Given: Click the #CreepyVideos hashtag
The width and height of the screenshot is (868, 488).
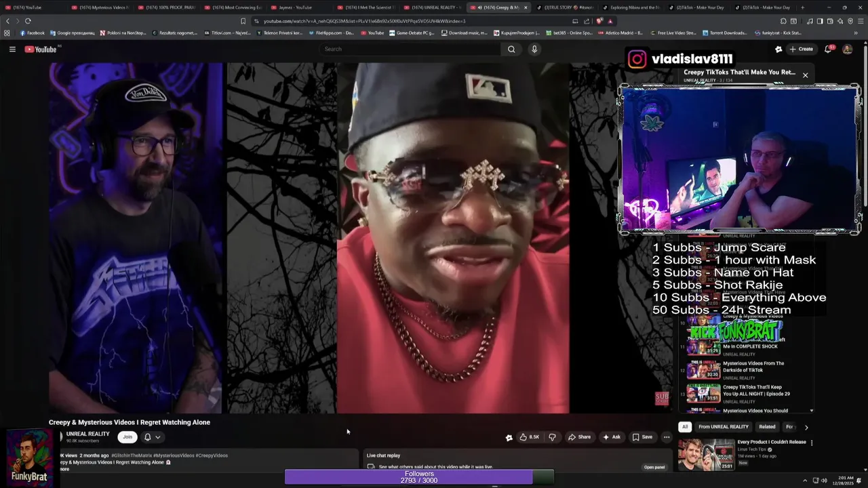Looking at the screenshot, I should 212,455.
